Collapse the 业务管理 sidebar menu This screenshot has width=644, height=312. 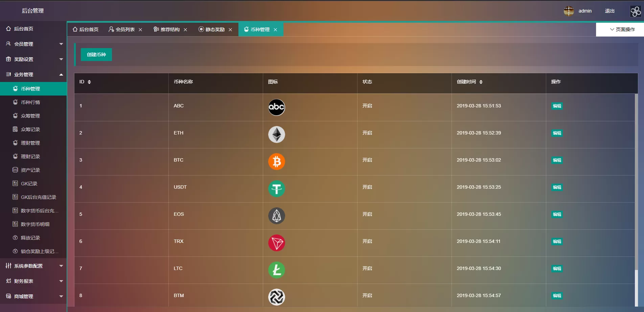[33, 75]
